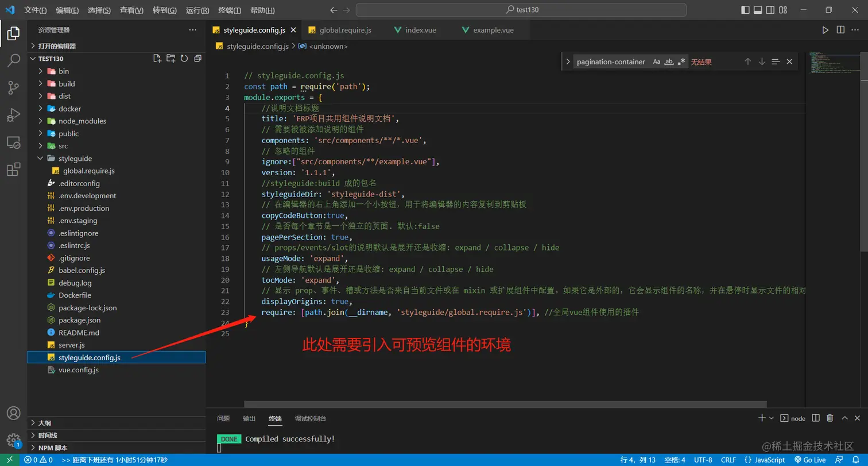This screenshot has width=868, height=466.
Task: Expand the NPM 脚本 section
Action: (117, 448)
